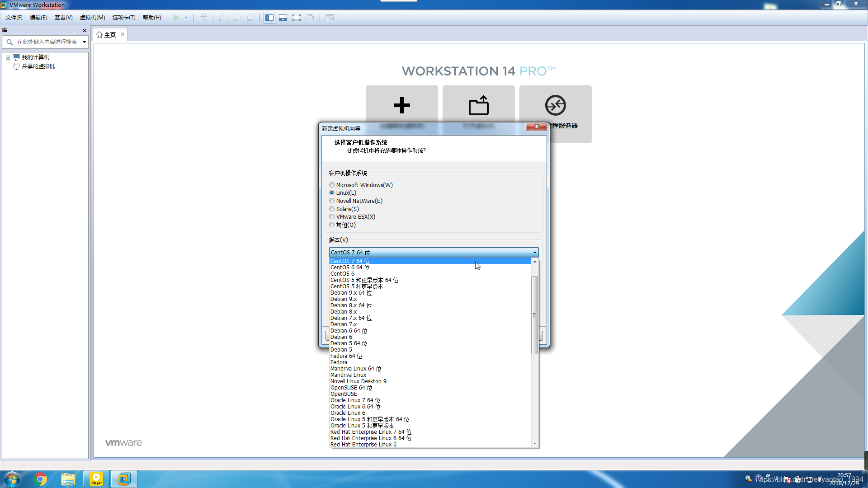Open the Windows Start button
Viewport: 868px width, 488px height.
(12, 479)
